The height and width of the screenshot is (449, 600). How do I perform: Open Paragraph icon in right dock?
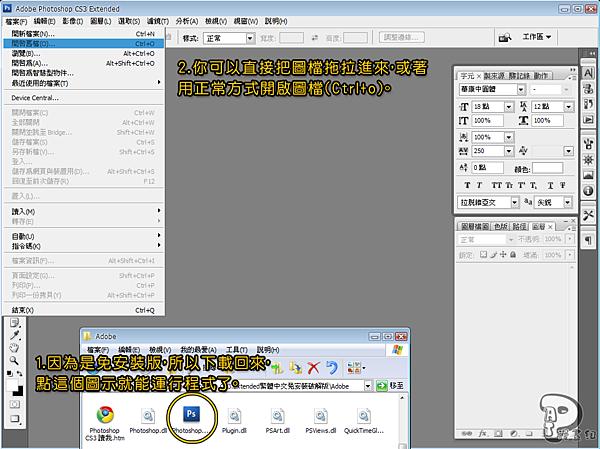click(588, 240)
